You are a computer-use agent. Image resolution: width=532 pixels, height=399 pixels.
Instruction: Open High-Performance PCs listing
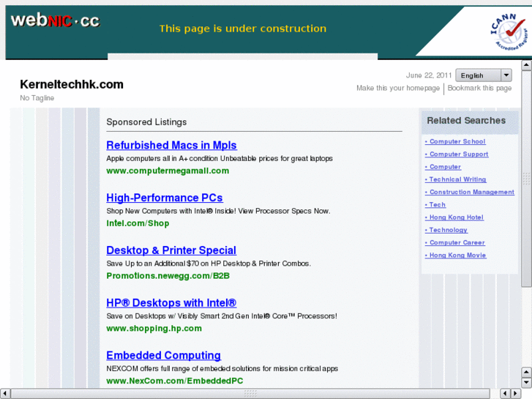[x=165, y=198]
